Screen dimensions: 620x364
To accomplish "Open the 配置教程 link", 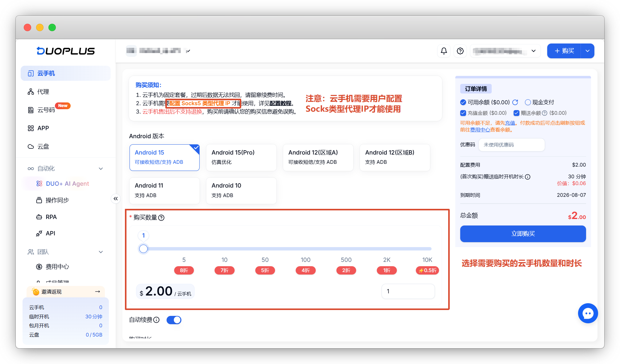I will tap(280, 103).
